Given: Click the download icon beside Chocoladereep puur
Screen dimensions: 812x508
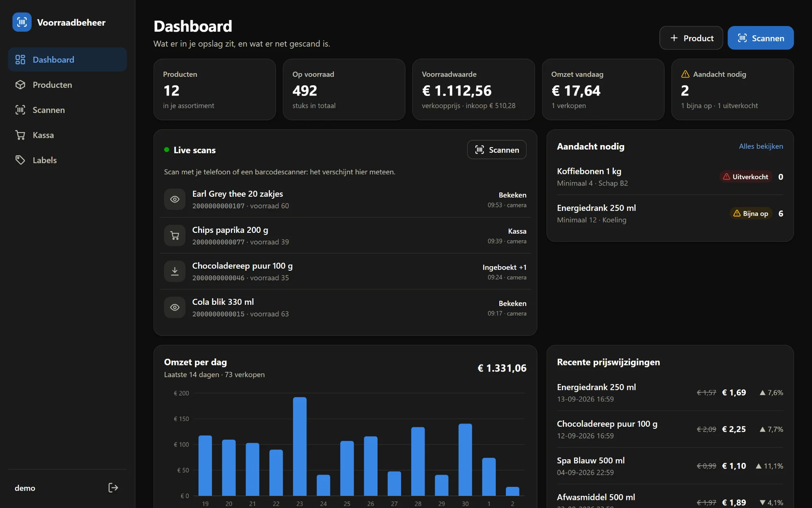Looking at the screenshot, I should tap(175, 271).
